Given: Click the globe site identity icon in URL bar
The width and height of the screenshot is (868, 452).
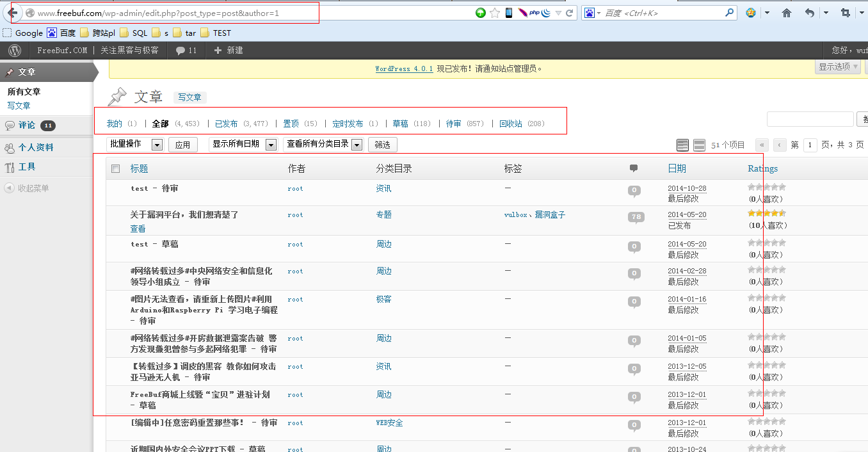Looking at the screenshot, I should 29,13.
